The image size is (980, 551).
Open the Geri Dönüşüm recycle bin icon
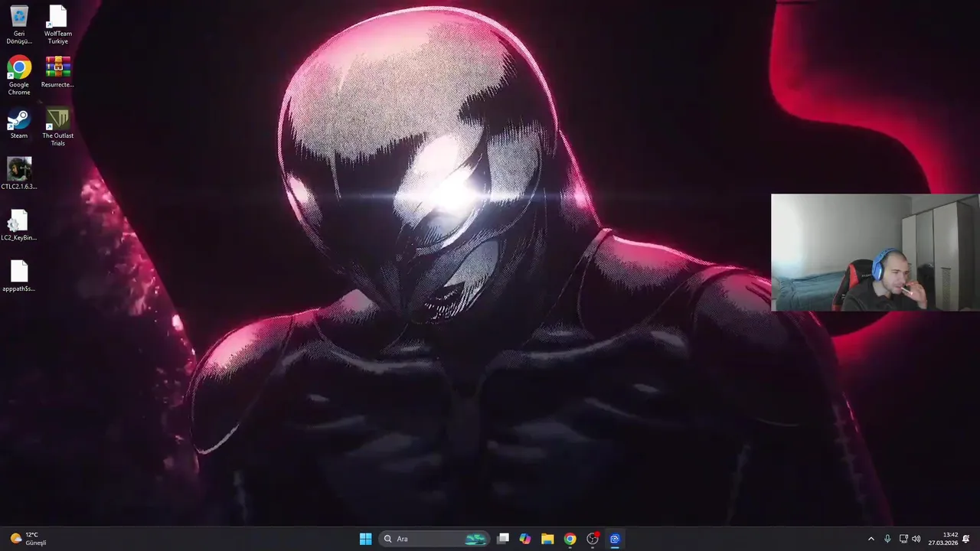coord(19,24)
